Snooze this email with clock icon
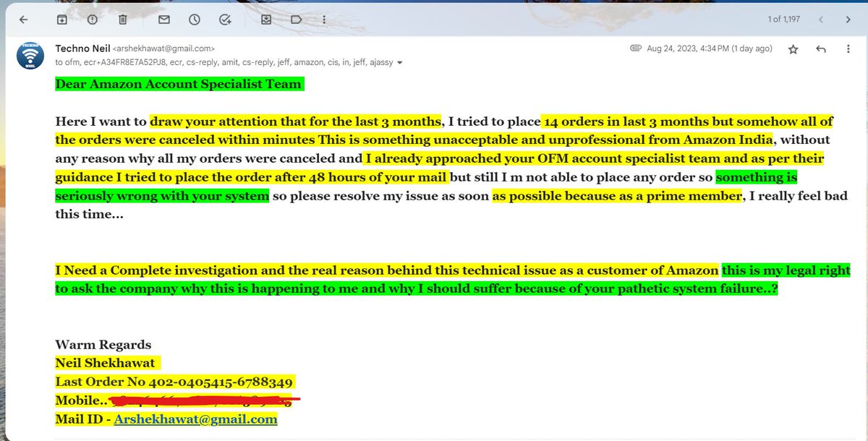This screenshot has height=441, width=868. point(195,20)
